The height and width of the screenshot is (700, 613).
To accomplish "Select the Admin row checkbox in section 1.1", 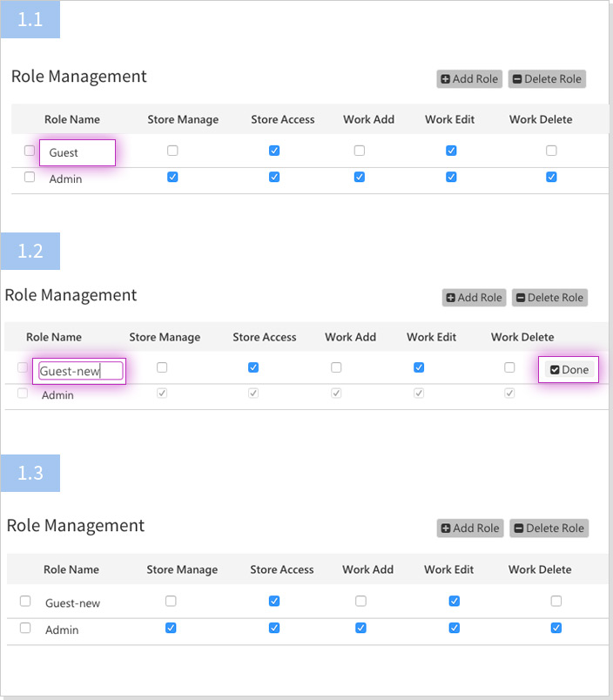I will click(x=30, y=178).
